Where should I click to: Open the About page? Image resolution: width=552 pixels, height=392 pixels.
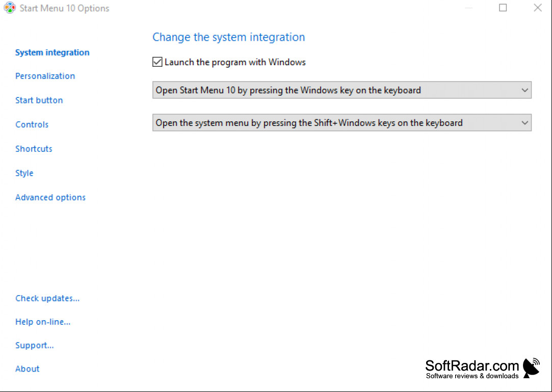[28, 369]
